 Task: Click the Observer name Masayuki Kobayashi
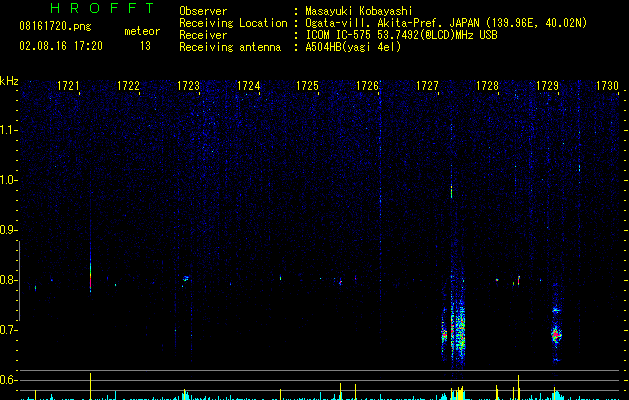359,11
